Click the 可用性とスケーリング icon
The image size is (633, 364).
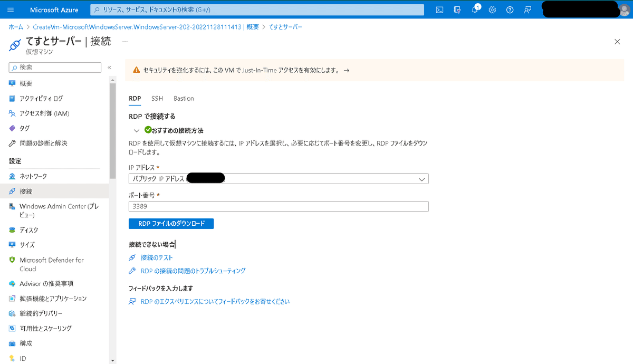[12, 328]
